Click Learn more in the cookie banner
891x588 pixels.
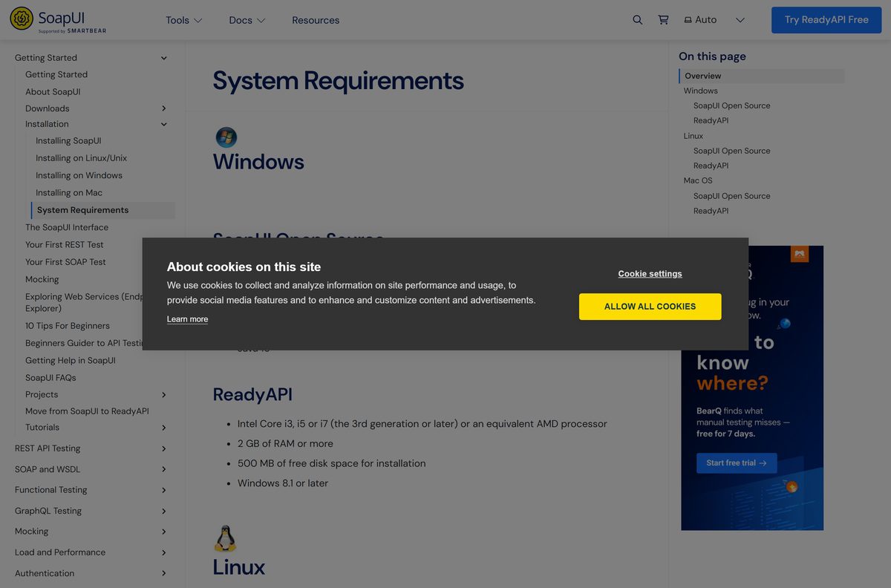(187, 319)
